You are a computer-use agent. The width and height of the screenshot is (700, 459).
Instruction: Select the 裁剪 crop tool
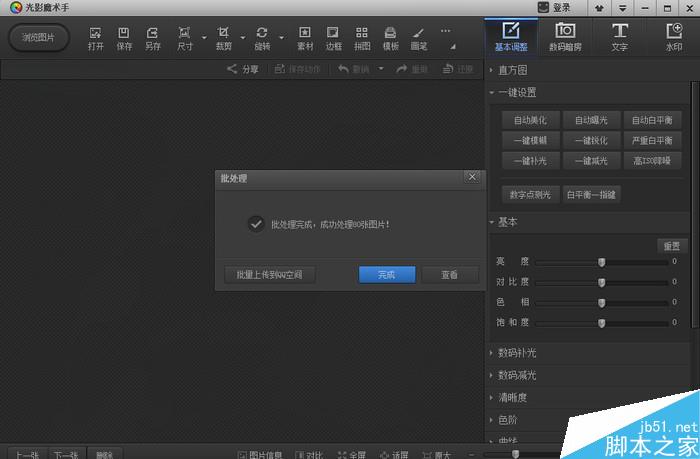(x=223, y=39)
